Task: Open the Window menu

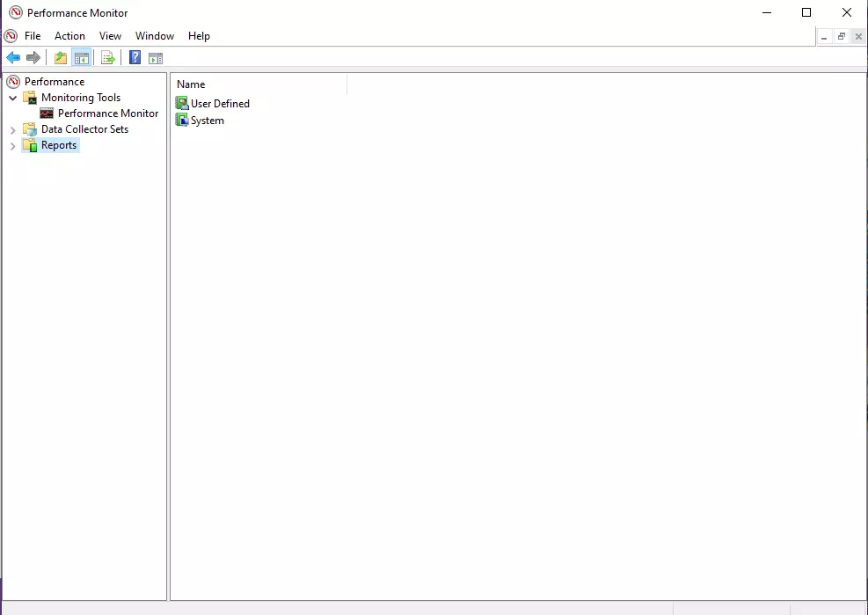Action: click(x=155, y=36)
